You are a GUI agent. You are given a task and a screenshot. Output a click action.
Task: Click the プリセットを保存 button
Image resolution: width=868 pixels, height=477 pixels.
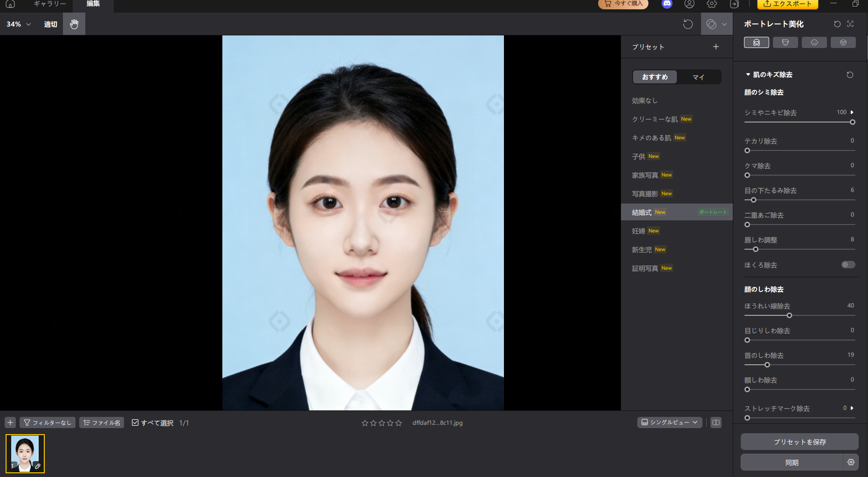[x=799, y=442]
